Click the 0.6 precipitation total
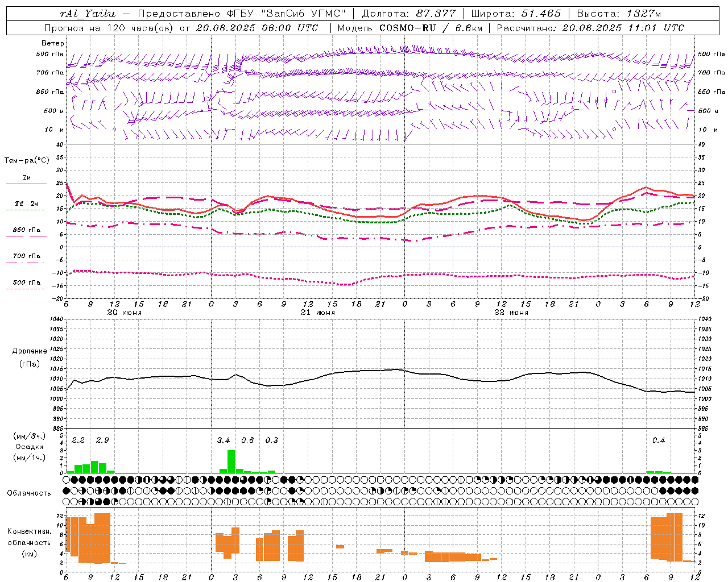 click(x=247, y=440)
